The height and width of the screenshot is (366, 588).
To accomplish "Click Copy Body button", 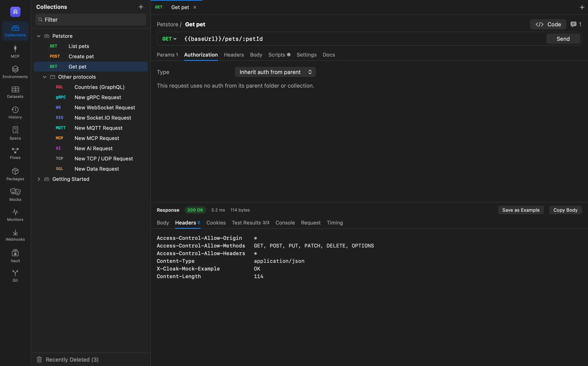I will click(x=565, y=210).
